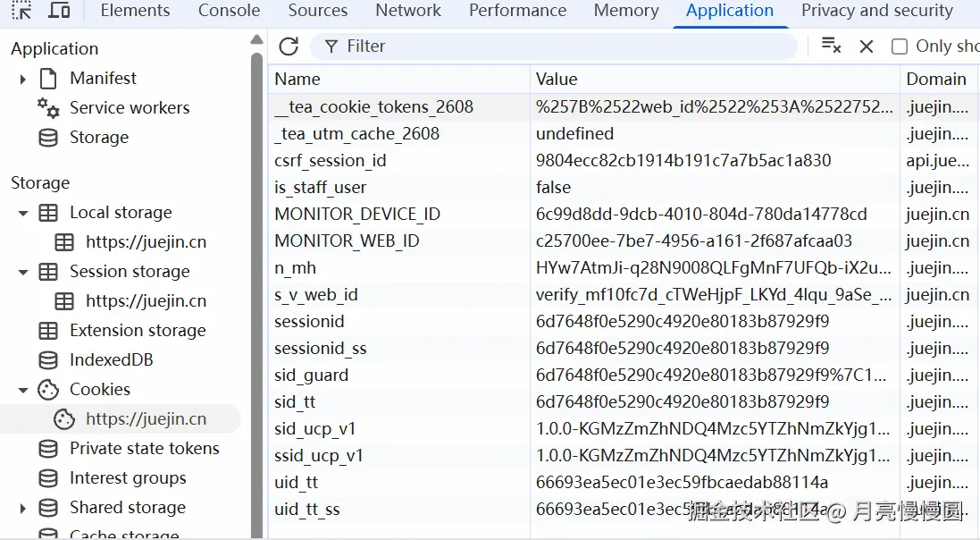
Task: Open Private state tokens item
Action: pyautogui.click(x=144, y=448)
